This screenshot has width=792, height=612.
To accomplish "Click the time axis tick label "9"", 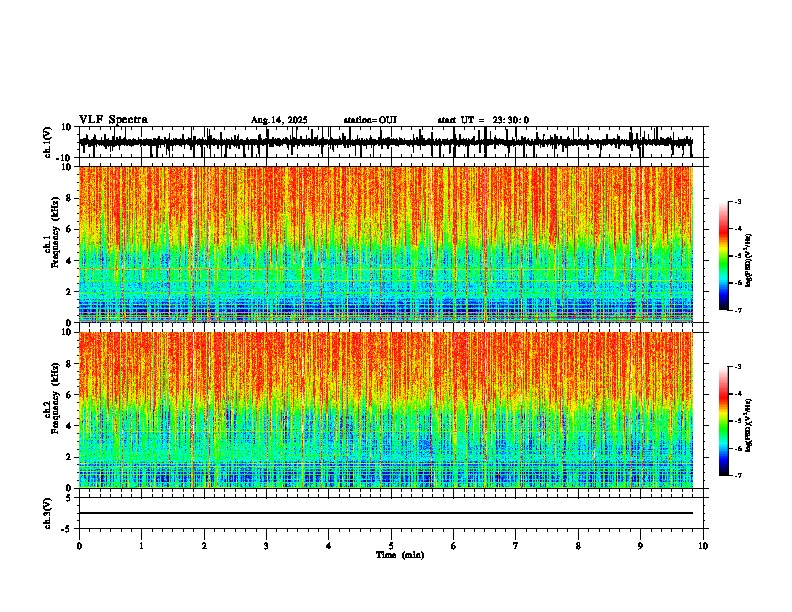I will coord(640,546).
